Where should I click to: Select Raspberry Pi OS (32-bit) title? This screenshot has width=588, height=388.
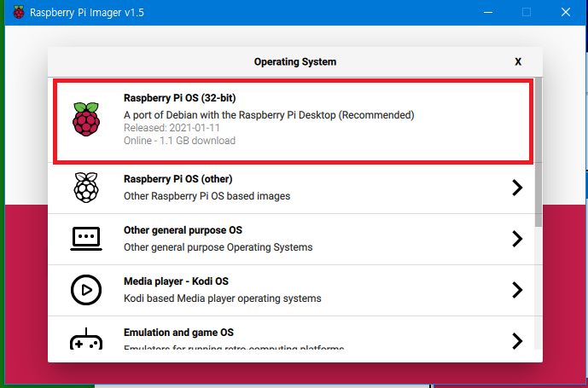pyautogui.click(x=179, y=98)
